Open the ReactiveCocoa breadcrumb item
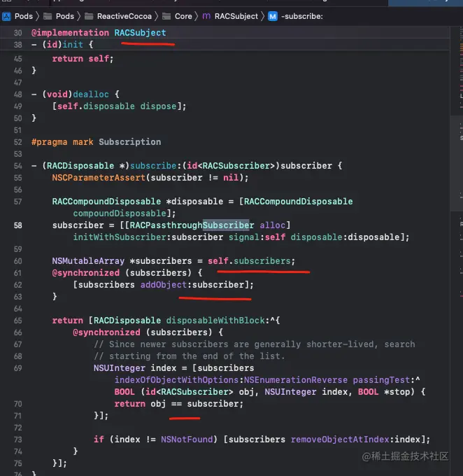Screen dimensions: 463x476 (x=124, y=16)
